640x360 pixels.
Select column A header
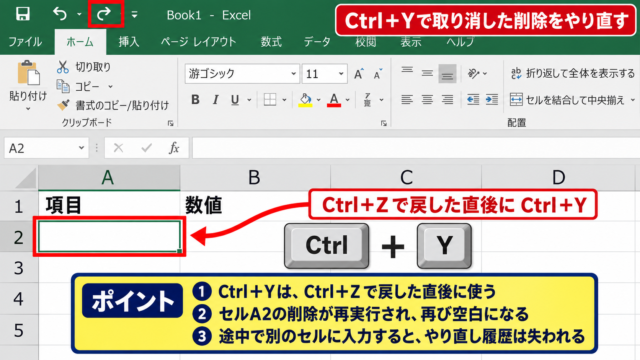[x=109, y=178]
